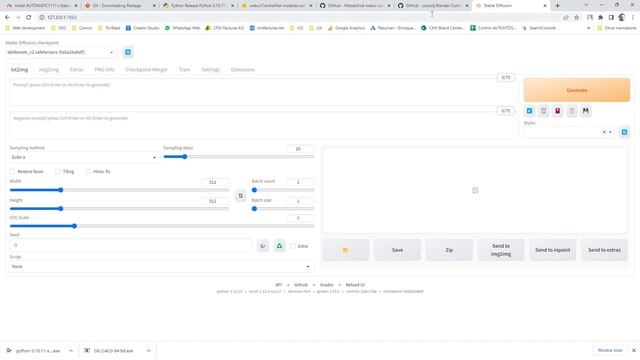This screenshot has height=360, width=640.
Task: Expand the python installer download options chevron
Action: pos(71,351)
